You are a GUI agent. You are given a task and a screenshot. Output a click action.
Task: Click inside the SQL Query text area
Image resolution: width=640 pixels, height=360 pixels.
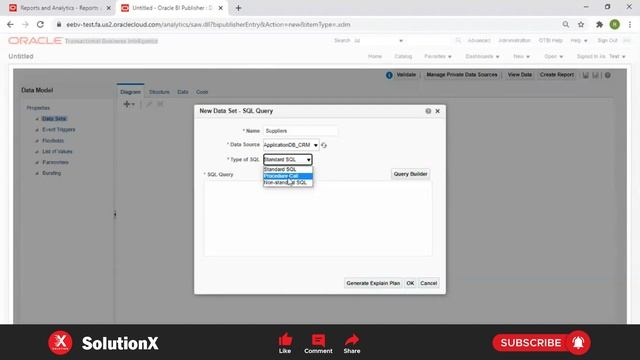pos(318,218)
